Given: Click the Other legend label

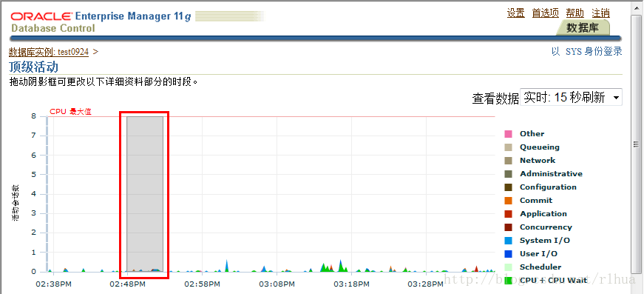Looking at the screenshot, I should 532,133.
